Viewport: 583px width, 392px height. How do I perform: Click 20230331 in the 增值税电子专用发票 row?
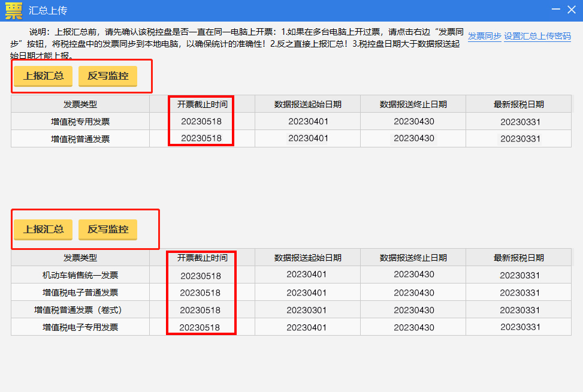(x=520, y=327)
